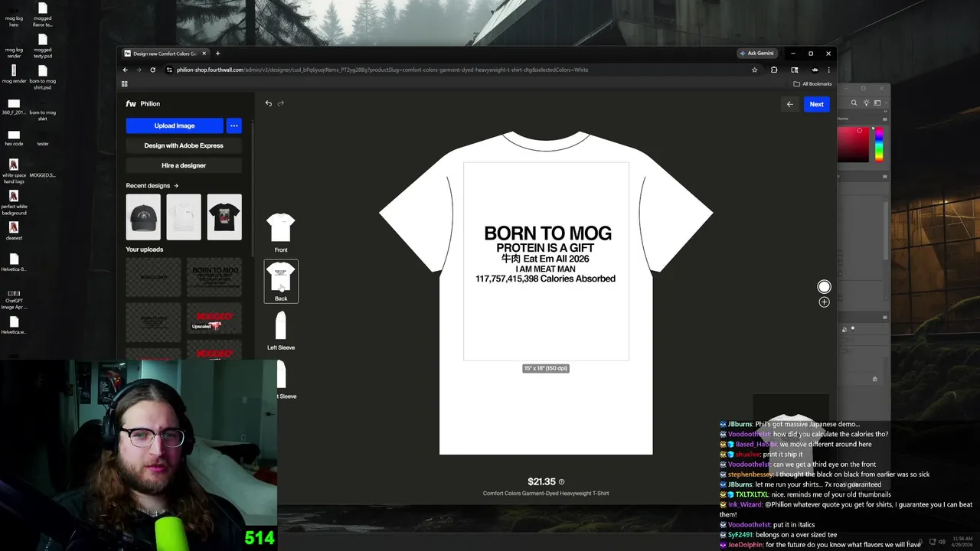Click the lightbulb Discover icon in Photoshop
The height and width of the screenshot is (551, 980).
(x=866, y=103)
